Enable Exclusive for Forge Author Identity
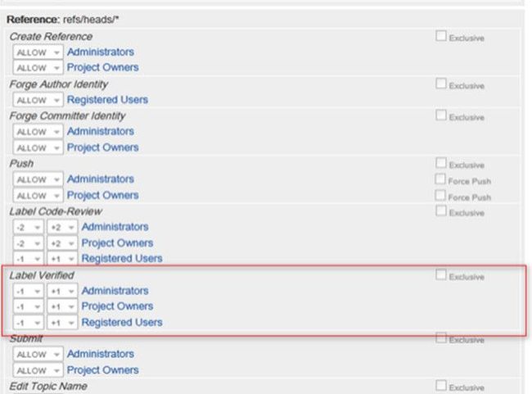This screenshot has width=532, height=394. [x=441, y=84]
